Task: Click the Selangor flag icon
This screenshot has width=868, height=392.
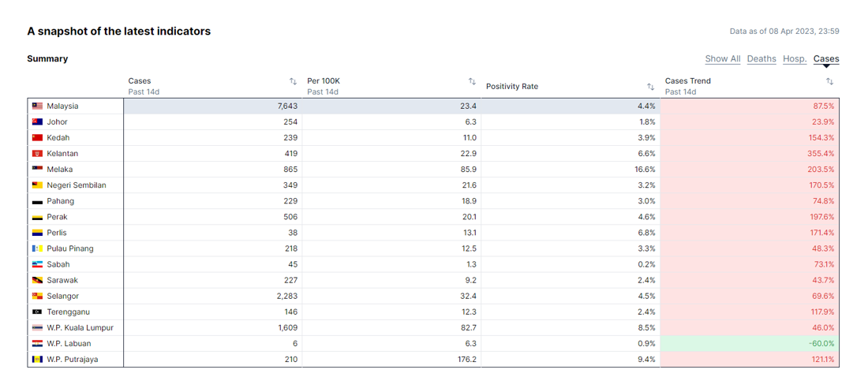Action: [38, 297]
